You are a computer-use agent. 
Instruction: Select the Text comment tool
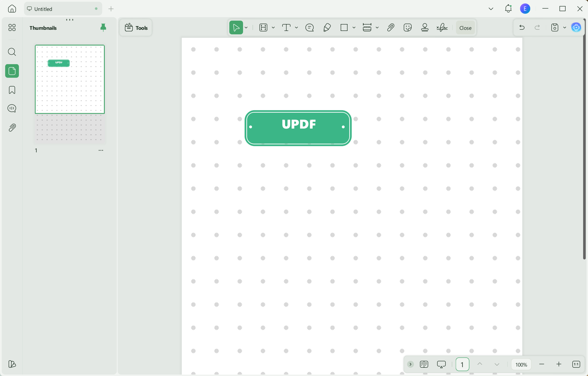(286, 27)
